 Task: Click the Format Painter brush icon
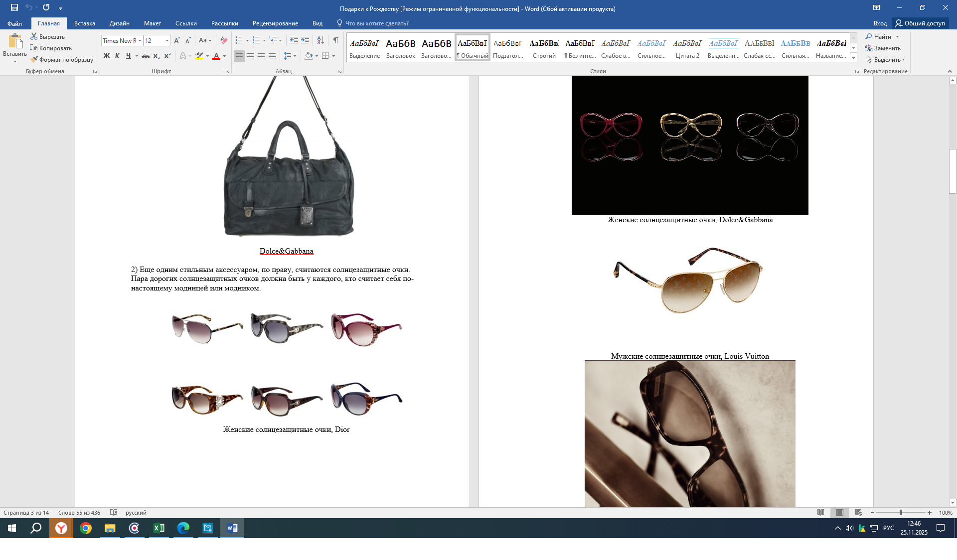coord(34,59)
